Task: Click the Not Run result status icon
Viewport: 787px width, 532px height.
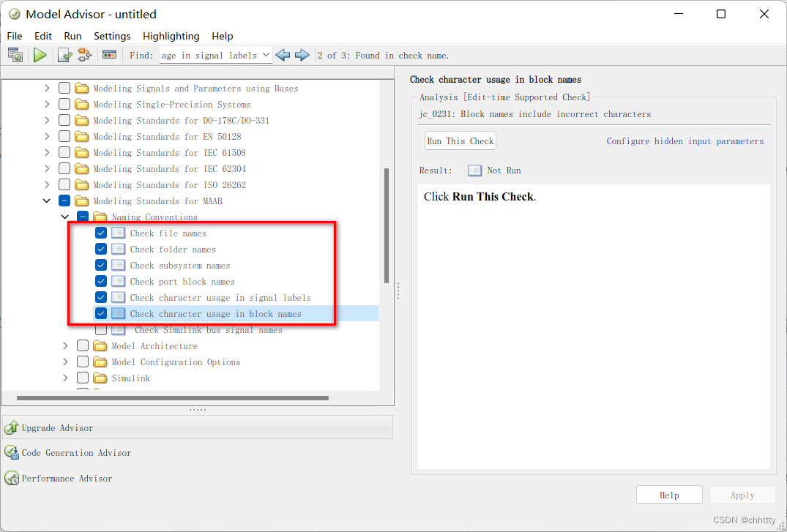Action: coord(474,171)
